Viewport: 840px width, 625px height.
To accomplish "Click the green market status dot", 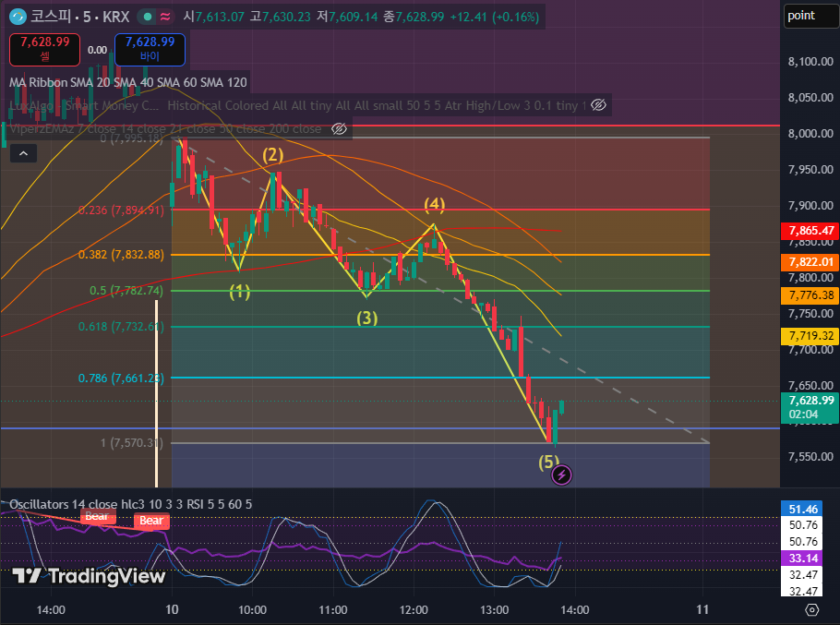I will (147, 17).
